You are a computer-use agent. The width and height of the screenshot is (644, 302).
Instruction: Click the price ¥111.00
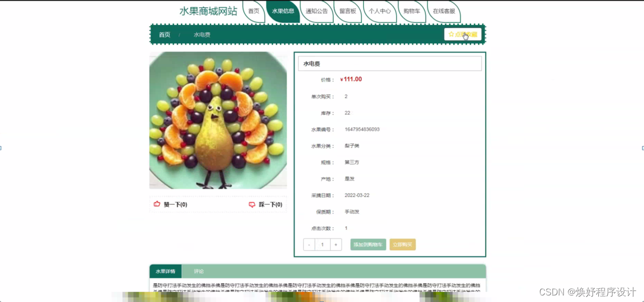[351, 79]
